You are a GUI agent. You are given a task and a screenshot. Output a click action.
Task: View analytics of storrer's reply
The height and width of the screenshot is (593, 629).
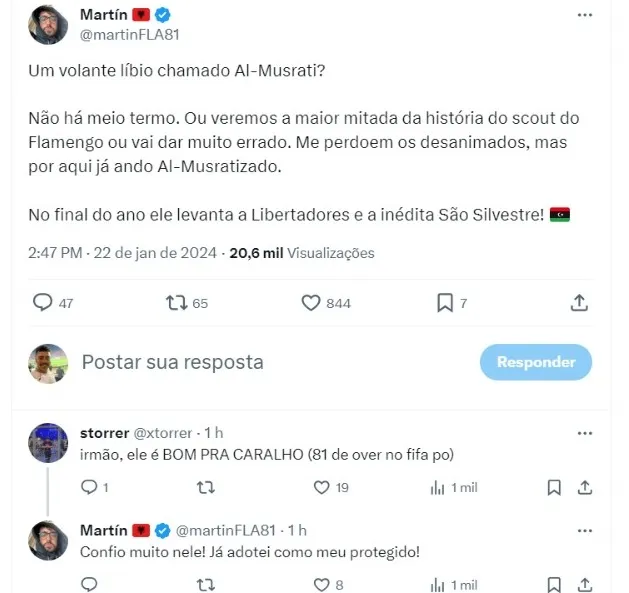437,488
